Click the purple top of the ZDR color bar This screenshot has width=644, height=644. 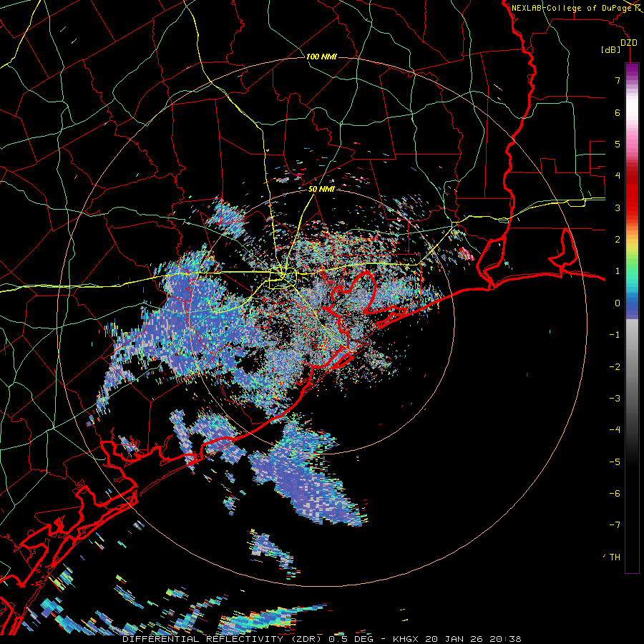632,71
